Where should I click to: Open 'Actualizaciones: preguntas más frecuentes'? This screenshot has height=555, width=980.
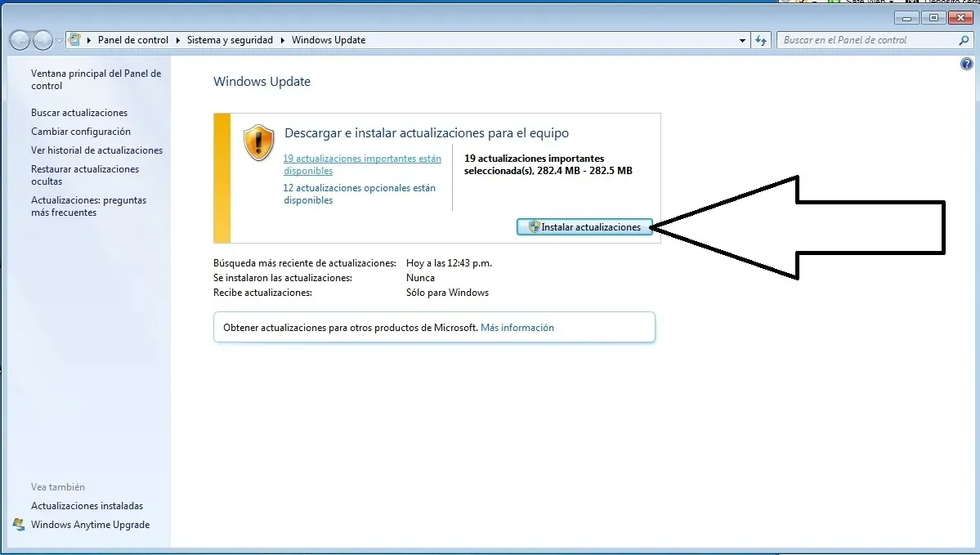[x=89, y=206]
